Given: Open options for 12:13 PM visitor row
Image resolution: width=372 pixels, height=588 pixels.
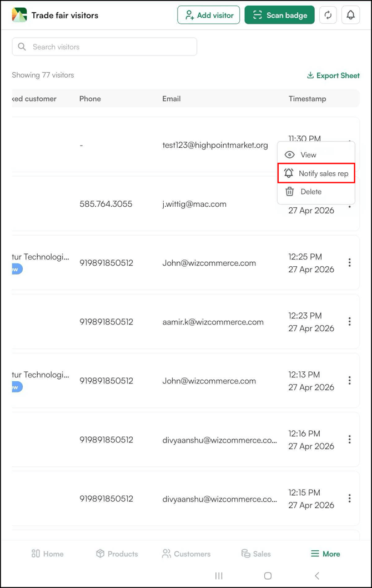Looking at the screenshot, I should pyautogui.click(x=350, y=380).
